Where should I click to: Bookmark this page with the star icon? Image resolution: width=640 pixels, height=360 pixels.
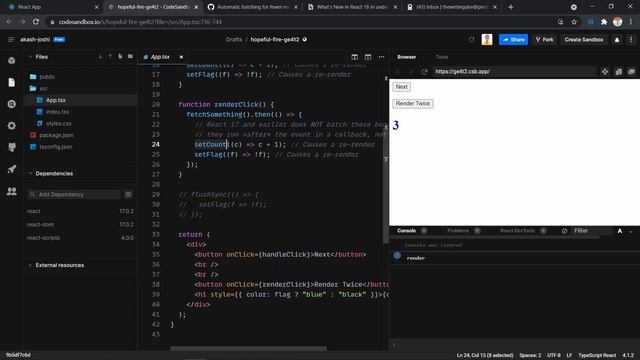pos(574,22)
